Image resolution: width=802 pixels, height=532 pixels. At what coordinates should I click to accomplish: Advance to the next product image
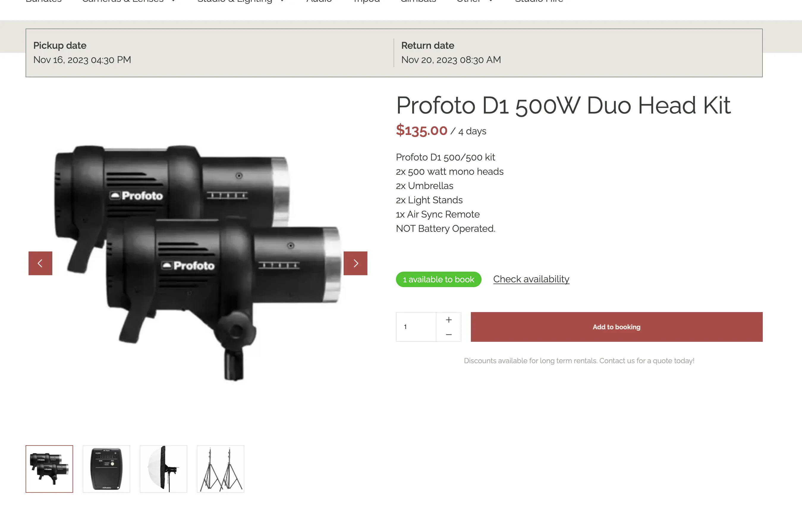pos(355,263)
